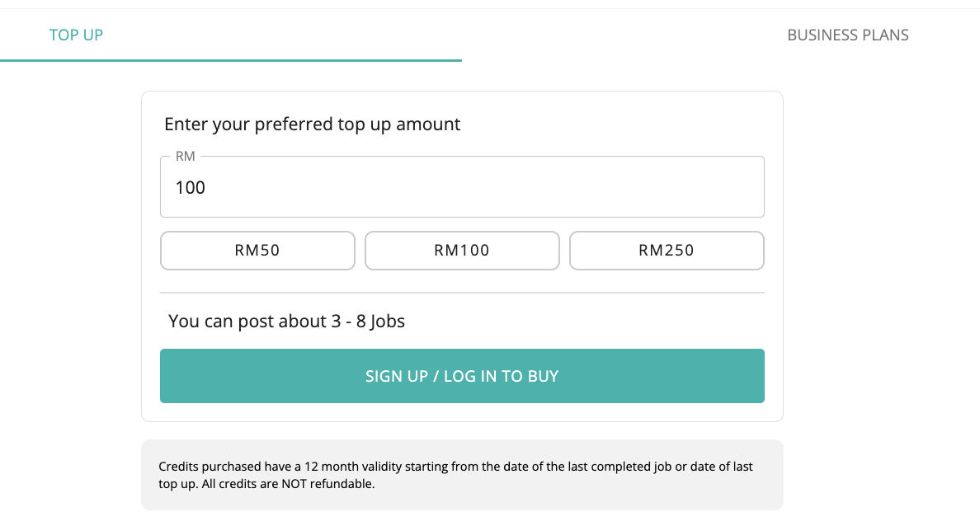Click the divider line below preset buttons
The image size is (980, 526).
tap(462, 293)
